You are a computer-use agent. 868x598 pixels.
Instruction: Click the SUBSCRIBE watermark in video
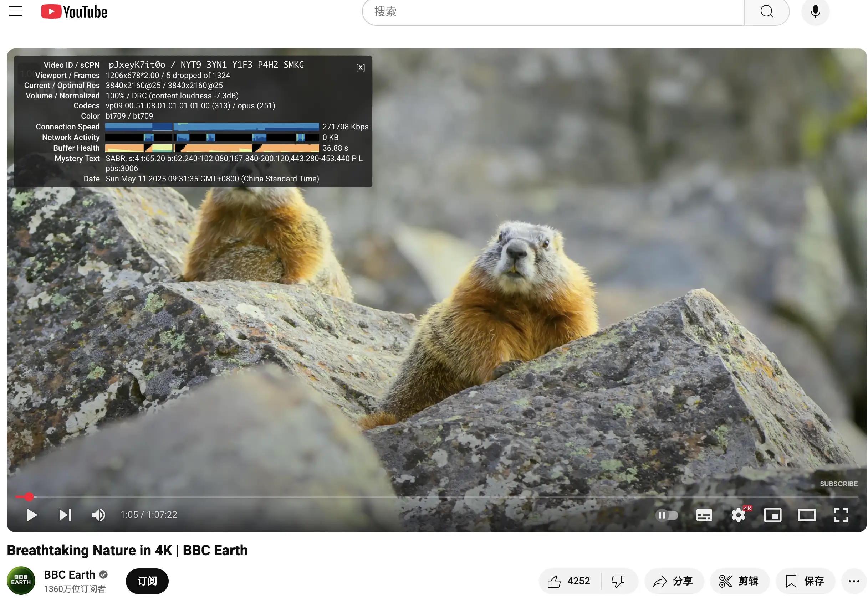coord(838,484)
